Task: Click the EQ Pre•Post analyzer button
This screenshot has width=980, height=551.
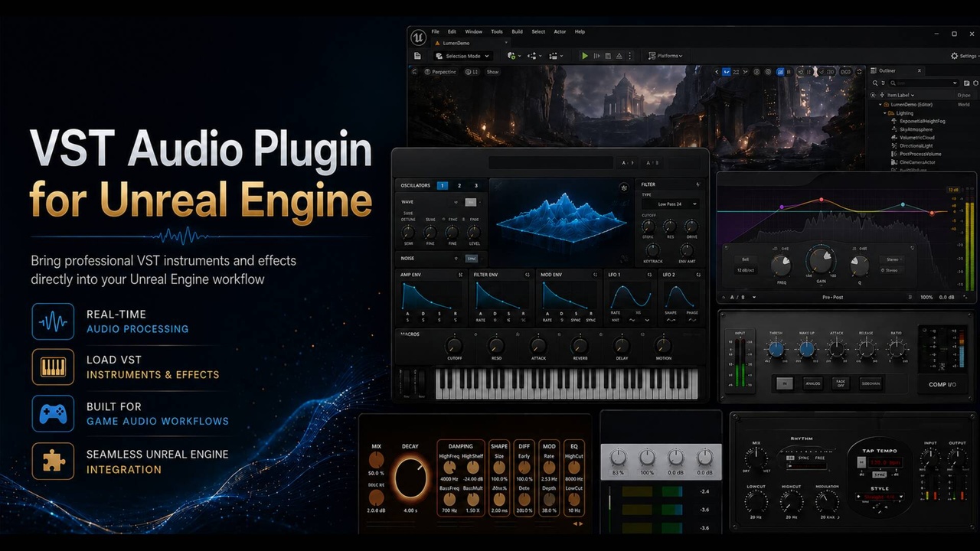Action: click(833, 297)
